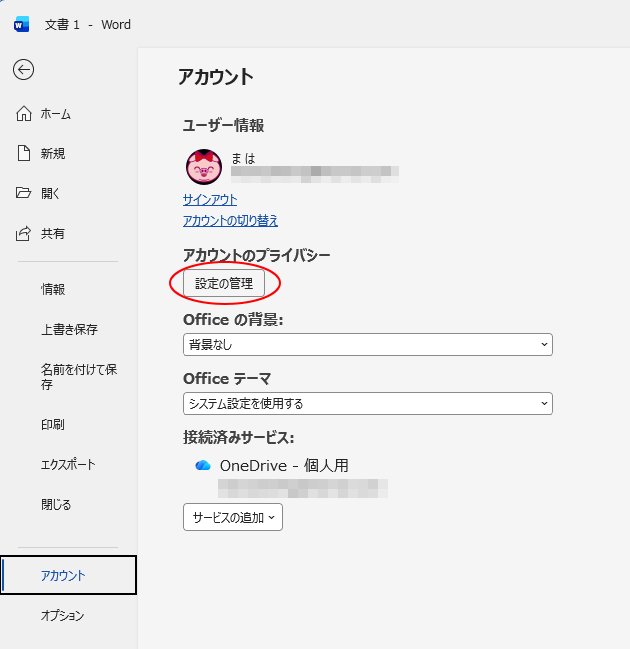The height and width of the screenshot is (649, 630).
Task: Click the share arrow icon
Action: [23, 233]
